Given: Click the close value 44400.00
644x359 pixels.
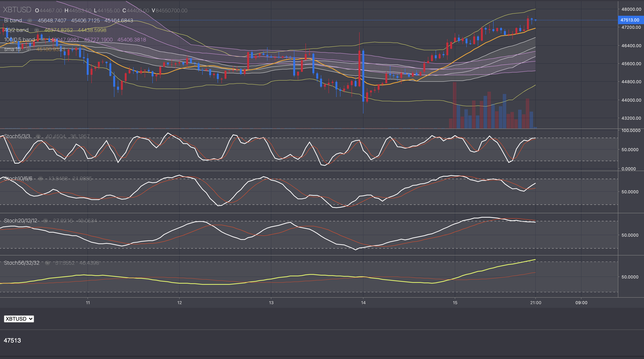Looking at the screenshot, I should [x=138, y=11].
